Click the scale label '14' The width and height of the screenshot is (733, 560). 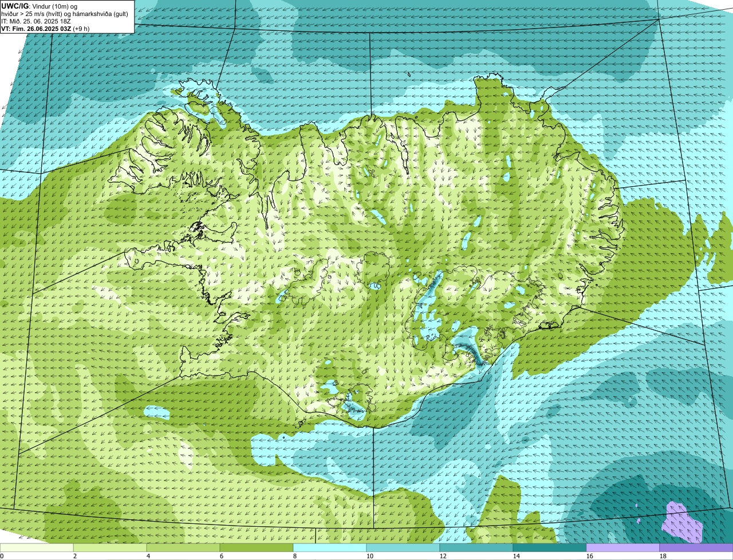pyautogui.click(x=517, y=556)
